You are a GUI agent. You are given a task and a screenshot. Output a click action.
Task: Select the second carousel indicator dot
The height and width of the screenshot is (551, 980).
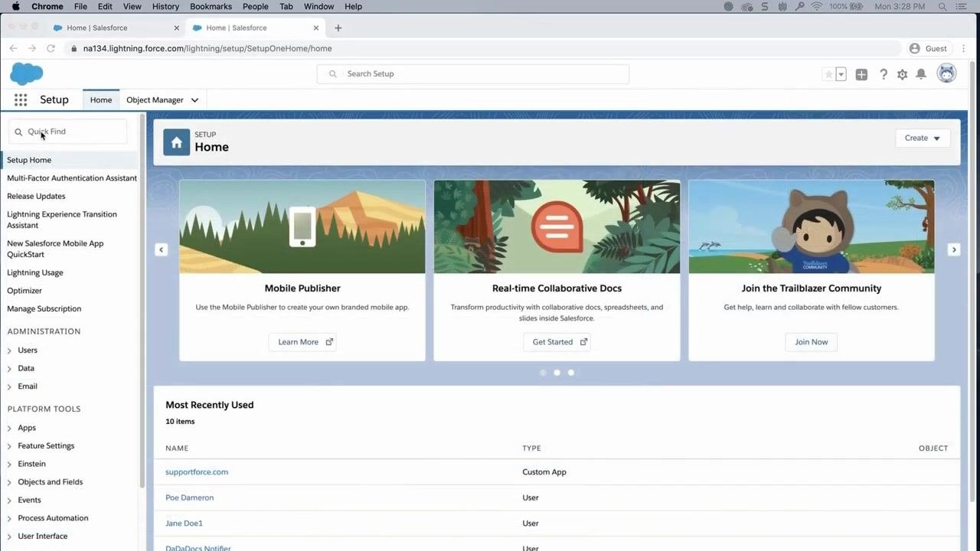pos(557,373)
